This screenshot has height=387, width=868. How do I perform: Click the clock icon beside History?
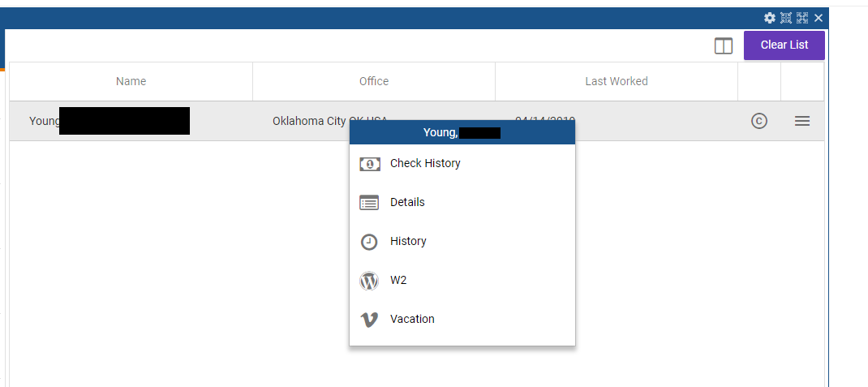click(369, 242)
